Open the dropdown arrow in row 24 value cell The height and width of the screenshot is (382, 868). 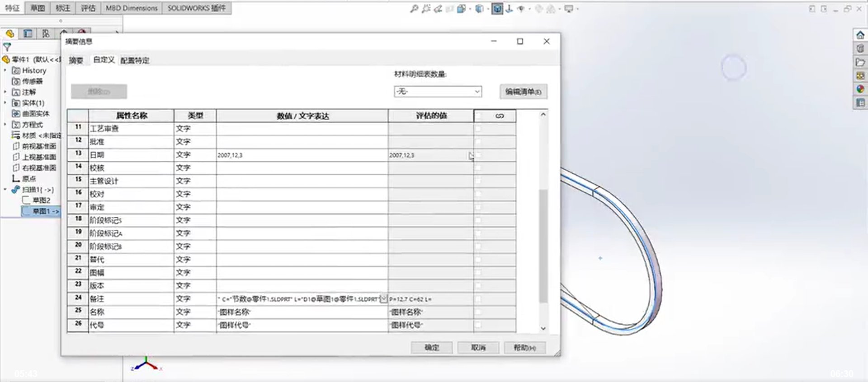(x=383, y=299)
